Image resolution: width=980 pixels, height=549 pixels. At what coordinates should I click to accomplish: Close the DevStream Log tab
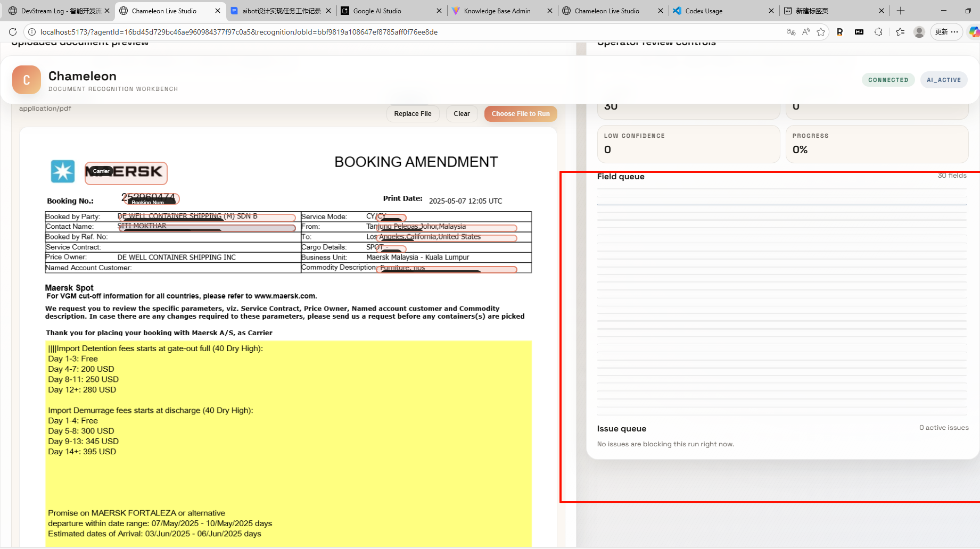[x=107, y=11]
